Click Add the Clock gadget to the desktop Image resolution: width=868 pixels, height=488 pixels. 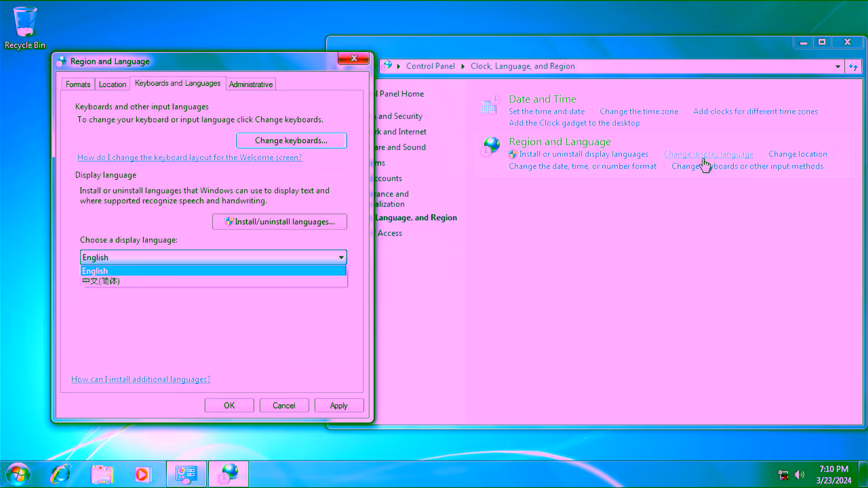[574, 123]
